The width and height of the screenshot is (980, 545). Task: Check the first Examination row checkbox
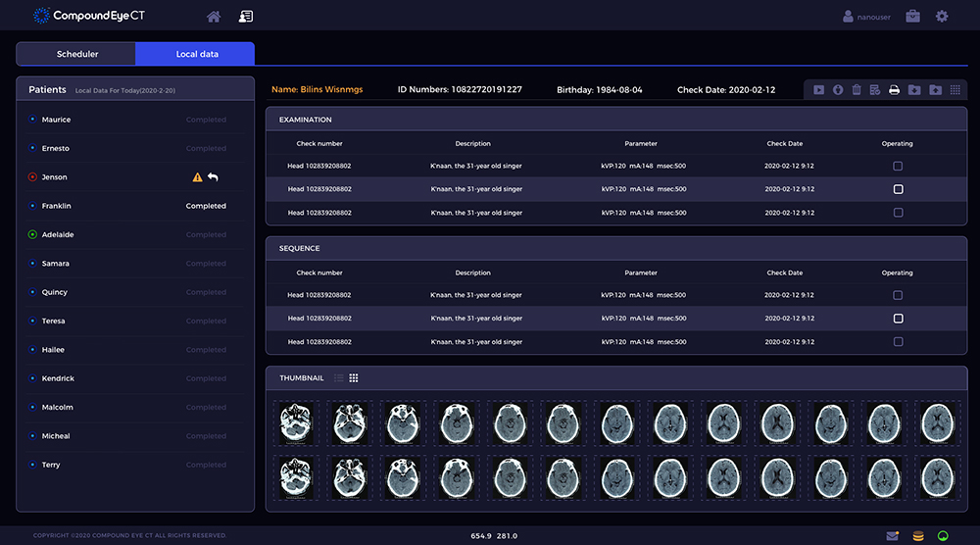coord(898,167)
